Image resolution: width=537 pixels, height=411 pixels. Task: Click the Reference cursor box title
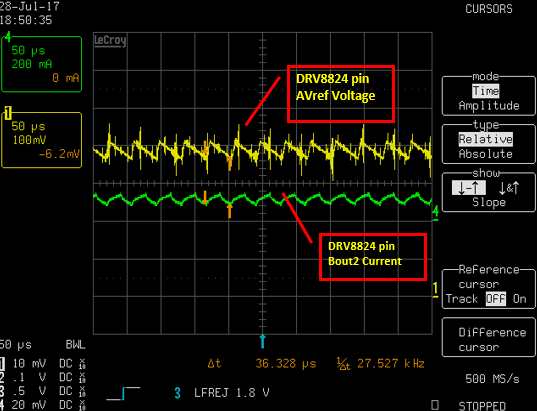point(489,270)
